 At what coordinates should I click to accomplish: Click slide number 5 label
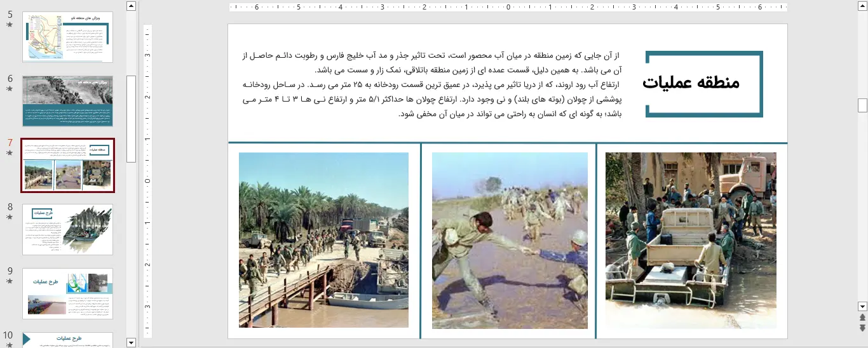click(10, 14)
